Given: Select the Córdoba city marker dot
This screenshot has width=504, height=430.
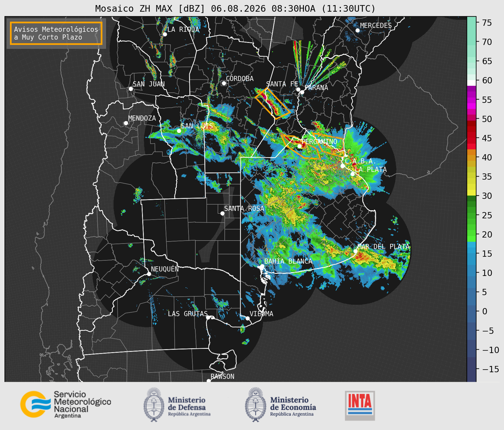Looking at the screenshot, I should [x=224, y=83].
